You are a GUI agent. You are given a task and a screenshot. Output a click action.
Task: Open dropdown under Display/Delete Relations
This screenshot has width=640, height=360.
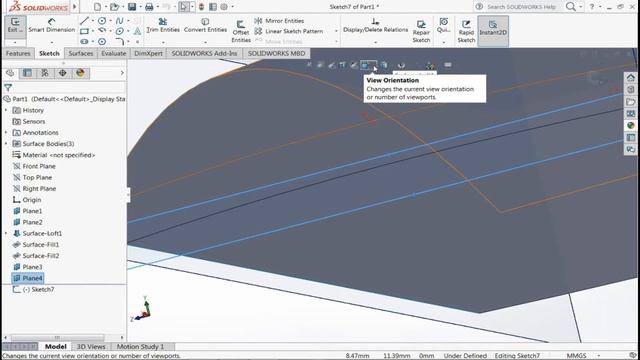click(376, 42)
